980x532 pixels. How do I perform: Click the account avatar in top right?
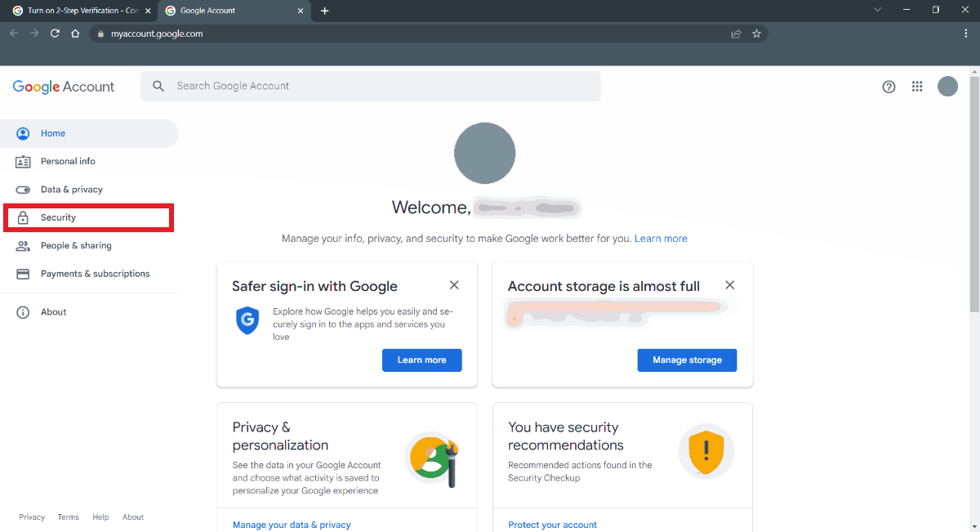point(947,87)
